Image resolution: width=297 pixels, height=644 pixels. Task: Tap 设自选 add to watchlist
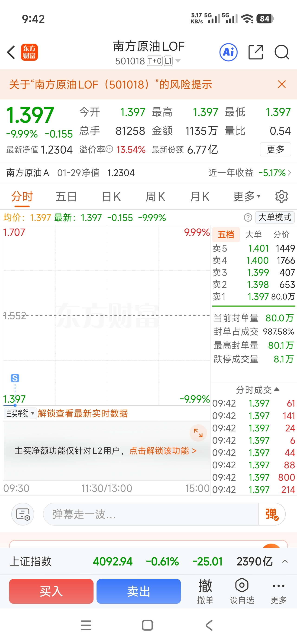coord(242,591)
